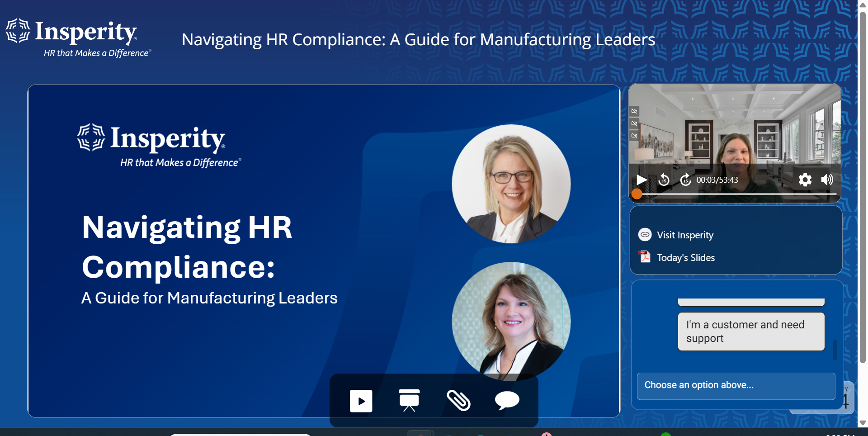
Task: Open the media player panel from bottom toolbar
Action: [x=361, y=401]
